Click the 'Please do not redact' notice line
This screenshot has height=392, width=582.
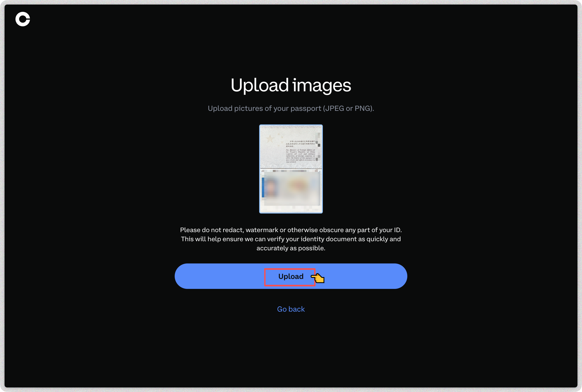coord(291,230)
